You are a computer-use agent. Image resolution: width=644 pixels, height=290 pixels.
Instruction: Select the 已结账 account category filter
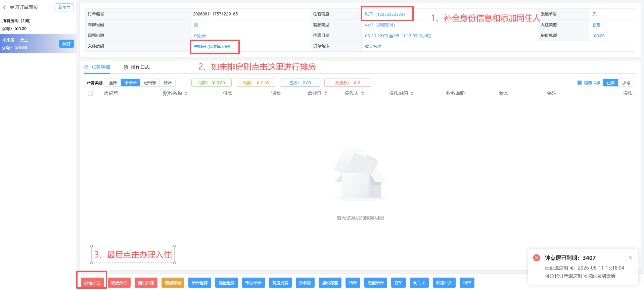click(150, 83)
